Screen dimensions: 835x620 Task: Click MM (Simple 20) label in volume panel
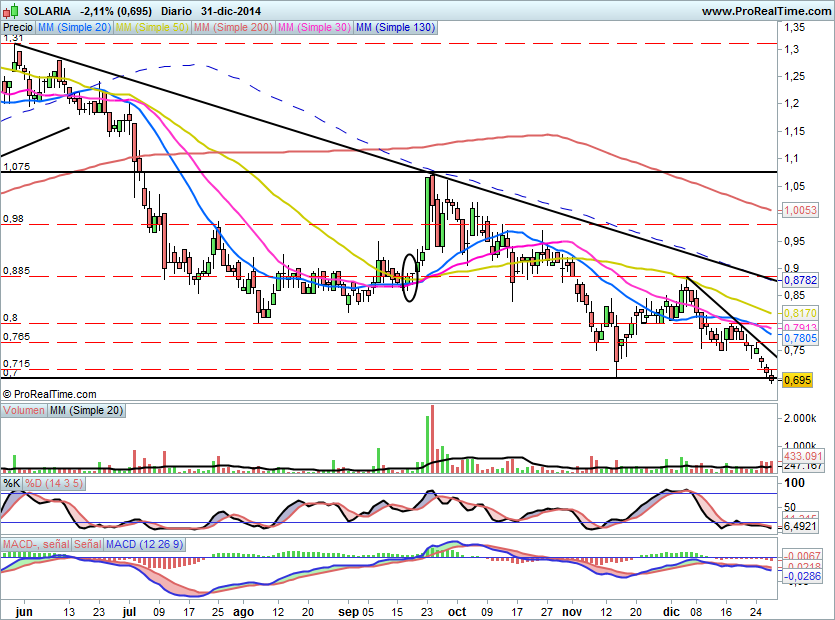click(x=85, y=411)
